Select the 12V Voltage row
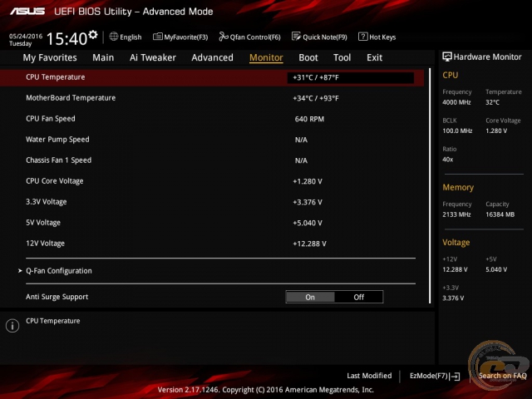Image resolution: width=532 pixels, height=399 pixels. (x=212, y=244)
